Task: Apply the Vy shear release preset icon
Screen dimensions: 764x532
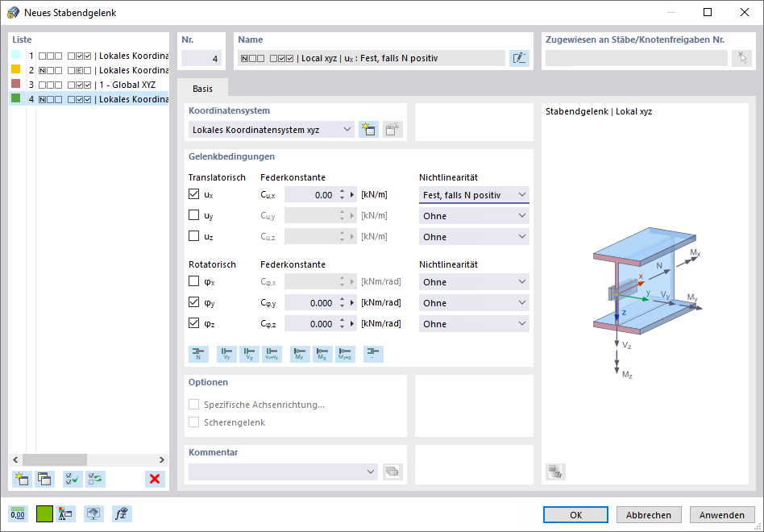Action: pos(226,354)
